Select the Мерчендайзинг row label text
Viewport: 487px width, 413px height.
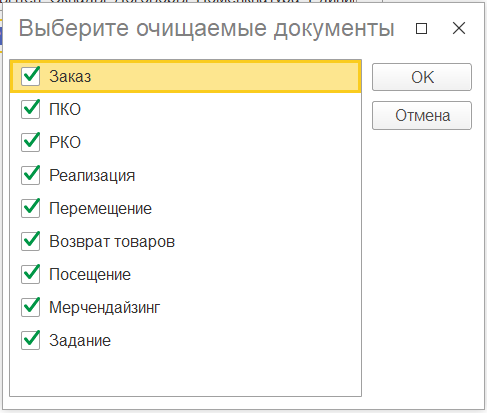click(105, 308)
